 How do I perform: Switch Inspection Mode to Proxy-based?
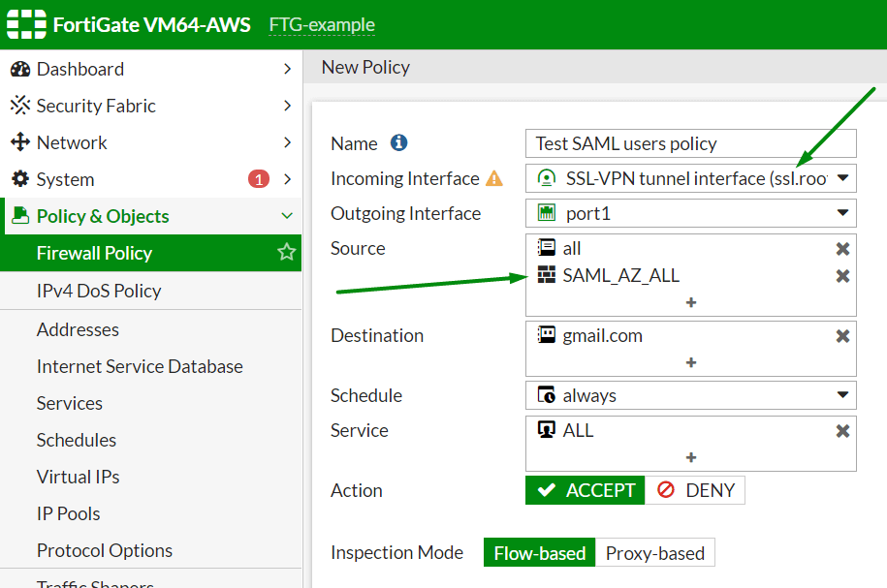pyautogui.click(x=655, y=552)
